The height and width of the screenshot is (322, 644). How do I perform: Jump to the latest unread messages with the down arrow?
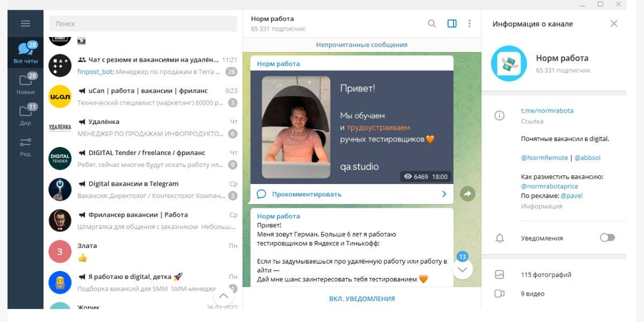463,269
